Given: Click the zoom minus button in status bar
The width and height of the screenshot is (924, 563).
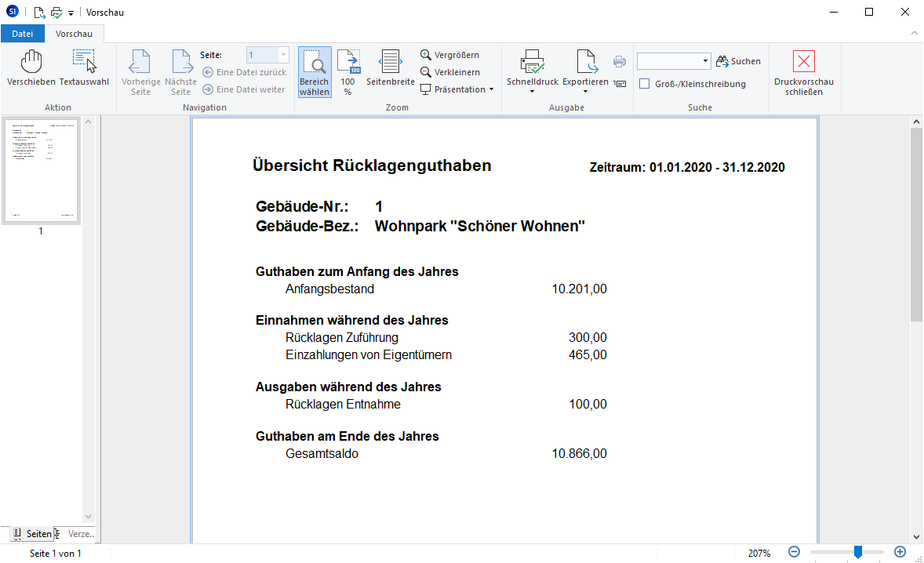Looking at the screenshot, I should [x=794, y=553].
